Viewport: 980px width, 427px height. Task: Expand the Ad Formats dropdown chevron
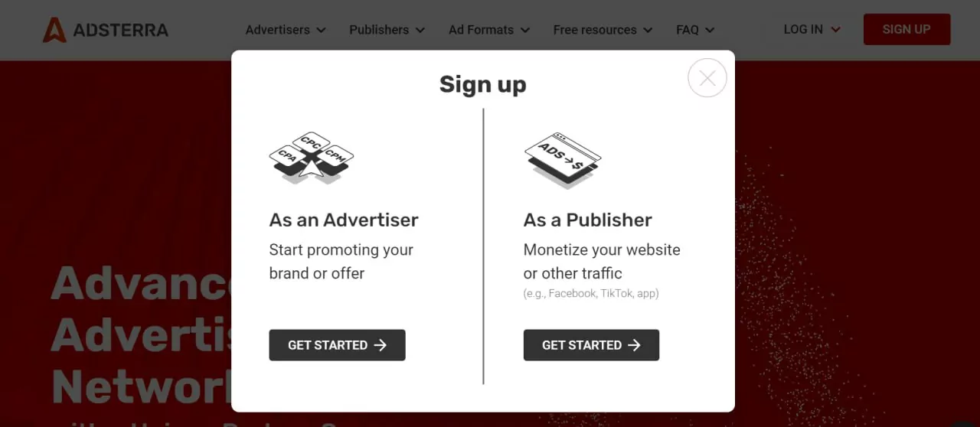pos(525,31)
